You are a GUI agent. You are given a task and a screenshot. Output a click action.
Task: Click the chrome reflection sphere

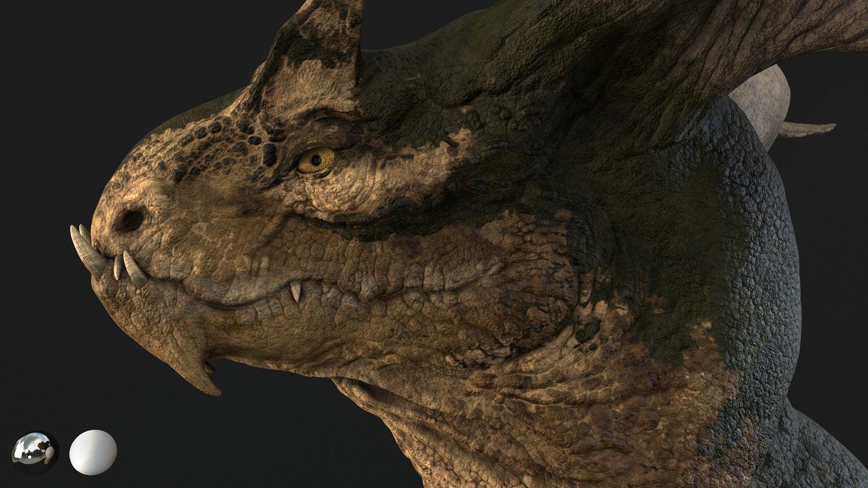[34, 452]
